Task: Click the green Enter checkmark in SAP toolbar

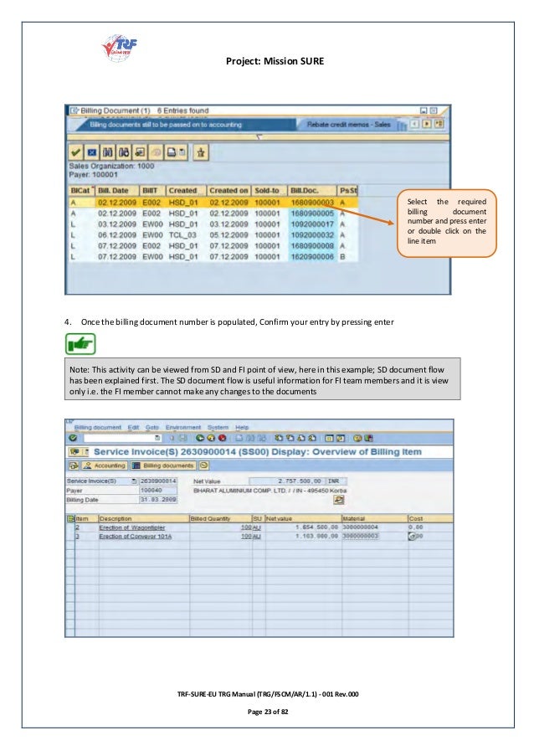Action: tap(73, 438)
